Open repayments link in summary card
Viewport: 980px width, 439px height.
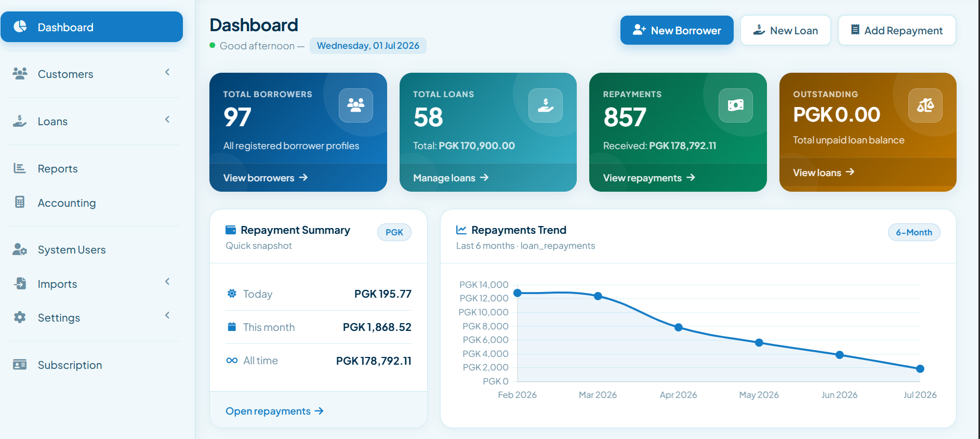pos(275,411)
